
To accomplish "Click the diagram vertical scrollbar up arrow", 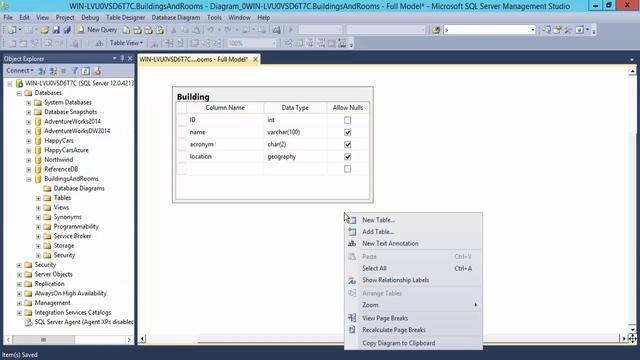I will (632, 71).
